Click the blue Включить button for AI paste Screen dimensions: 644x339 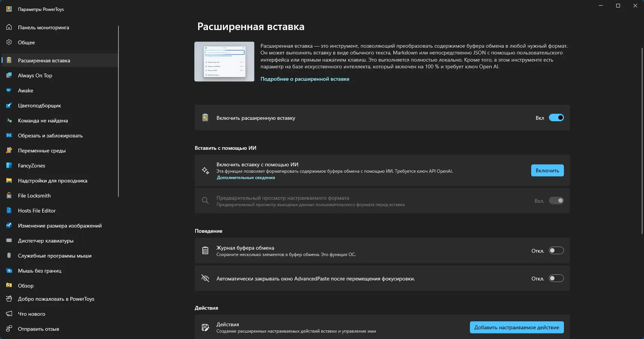click(x=547, y=170)
